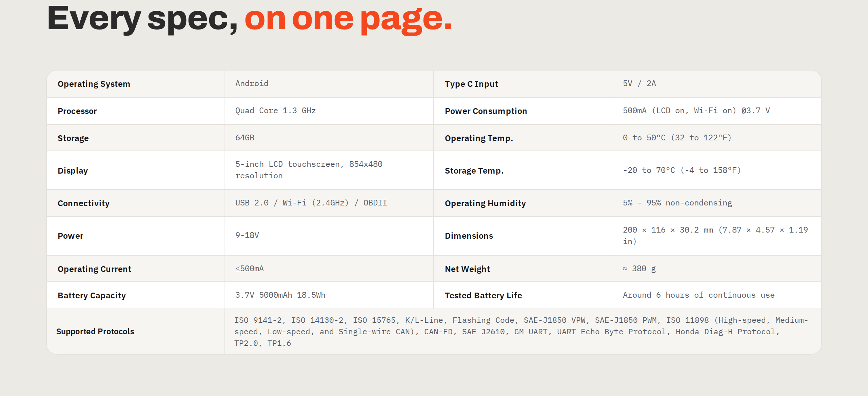The width and height of the screenshot is (868, 396).
Task: Click the 'Android' value cell
Action: click(329, 84)
